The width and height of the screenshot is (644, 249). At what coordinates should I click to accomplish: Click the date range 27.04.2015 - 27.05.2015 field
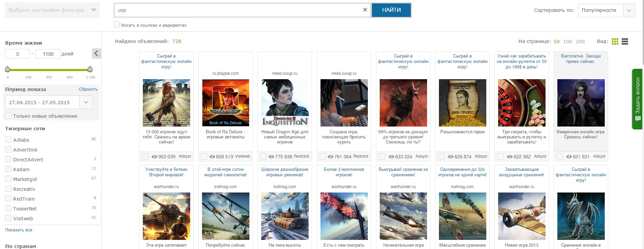[x=42, y=102]
